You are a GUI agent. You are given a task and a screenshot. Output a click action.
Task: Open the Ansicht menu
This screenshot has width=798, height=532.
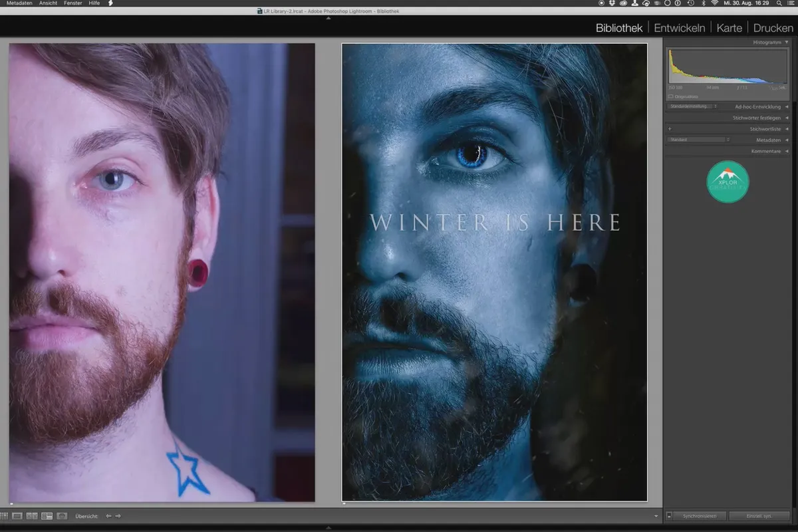[x=49, y=3]
